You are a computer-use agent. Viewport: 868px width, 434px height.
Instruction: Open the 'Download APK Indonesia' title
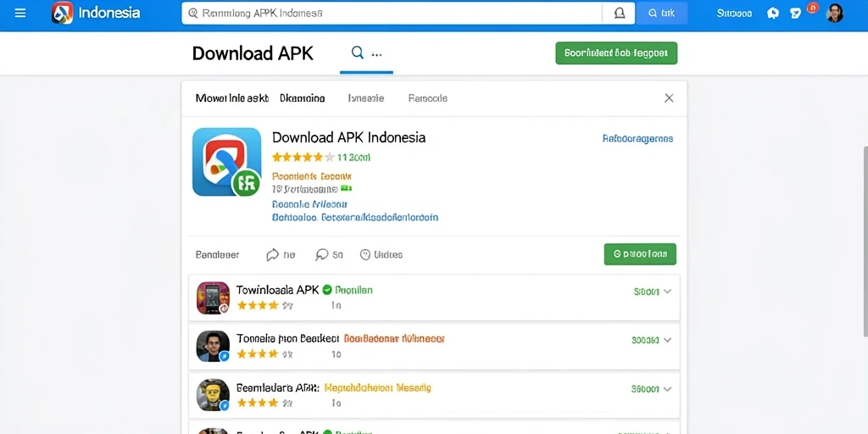click(x=348, y=137)
